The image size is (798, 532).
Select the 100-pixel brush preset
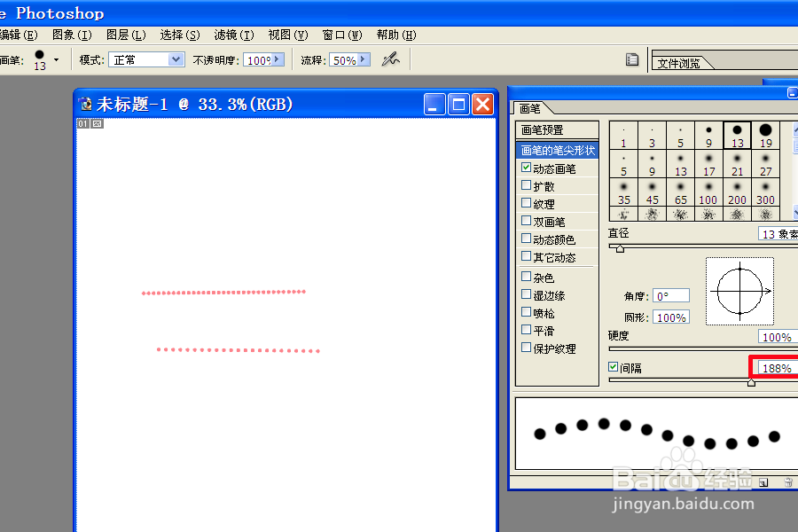(x=708, y=192)
